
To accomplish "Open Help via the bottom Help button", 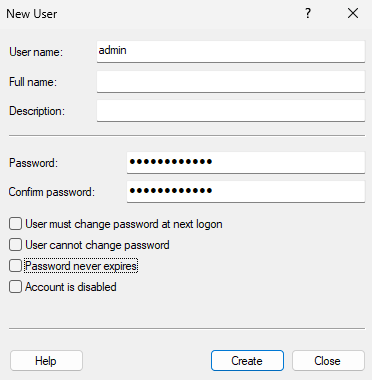I will 46,361.
